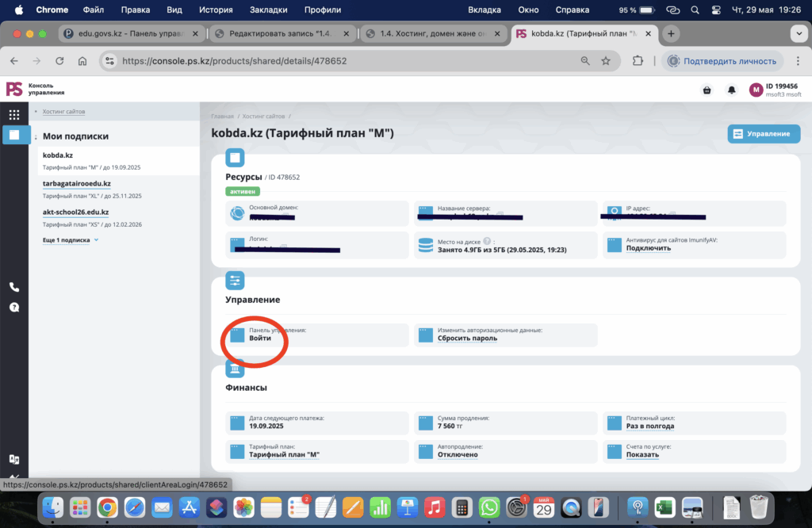Open WhatsApp from the Dock
This screenshot has width=812, height=528.
(489, 507)
